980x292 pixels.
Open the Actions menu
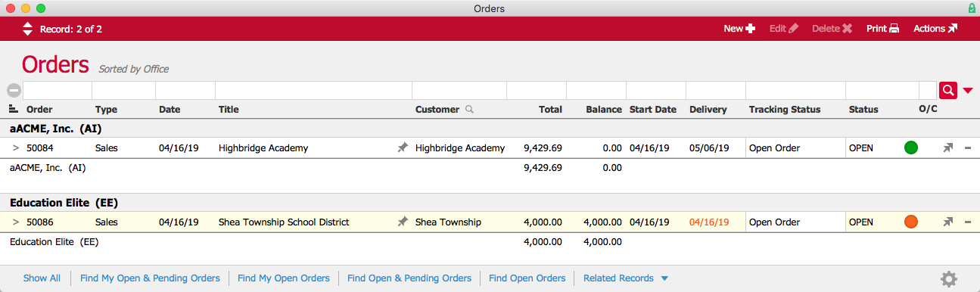coord(935,29)
